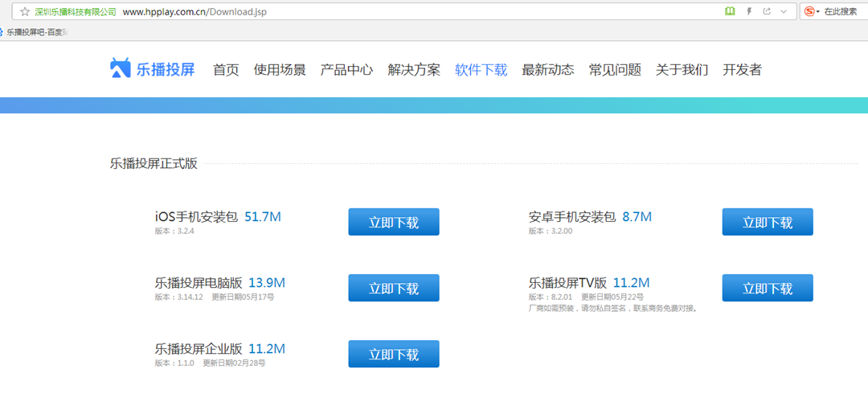Click the 乐播投屏 logo icon
Image resolution: width=868 pixels, height=398 pixels.
click(x=120, y=68)
